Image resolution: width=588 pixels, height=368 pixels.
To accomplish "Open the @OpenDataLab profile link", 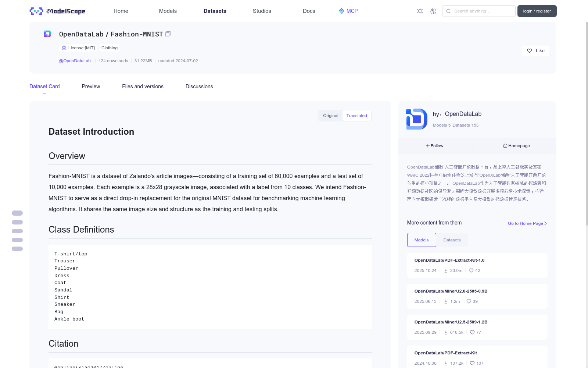I will (x=75, y=61).
